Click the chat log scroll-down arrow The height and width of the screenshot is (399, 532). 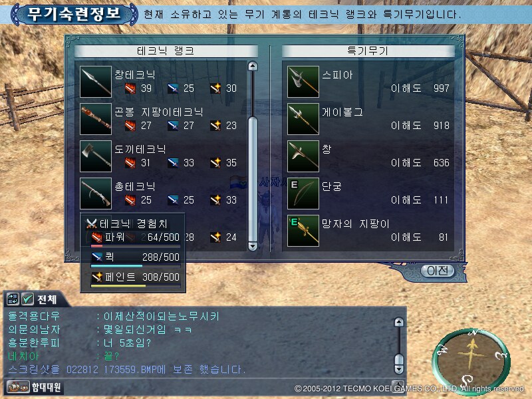click(399, 369)
